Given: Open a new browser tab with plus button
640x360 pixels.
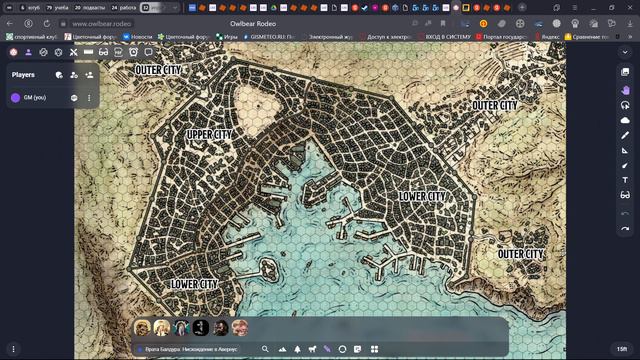Looking at the screenshot, I should click(x=522, y=7).
